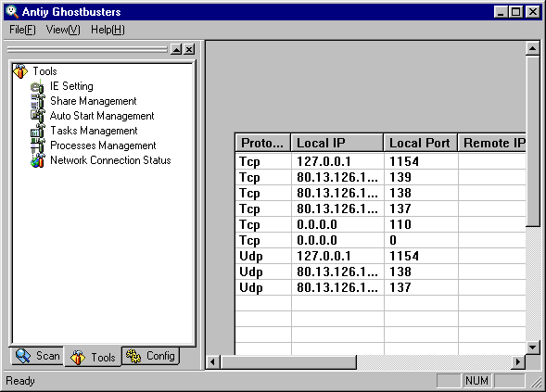The width and height of the screenshot is (546, 392).
Task: Click the Udp local port 137 cell
Action: [421, 287]
